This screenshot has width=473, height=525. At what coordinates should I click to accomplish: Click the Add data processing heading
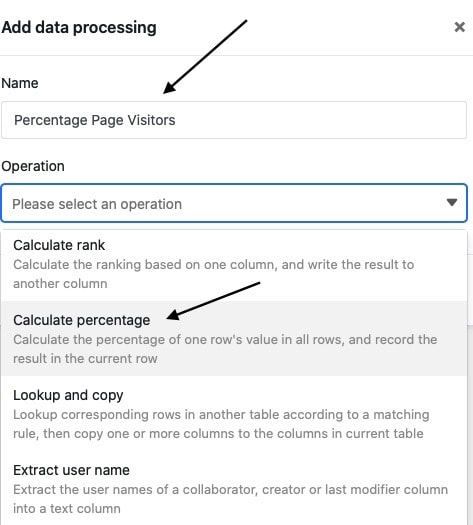coord(79,27)
